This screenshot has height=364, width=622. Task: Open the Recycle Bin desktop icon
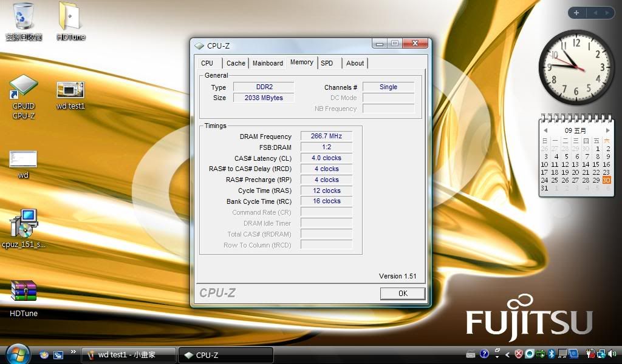point(23,22)
